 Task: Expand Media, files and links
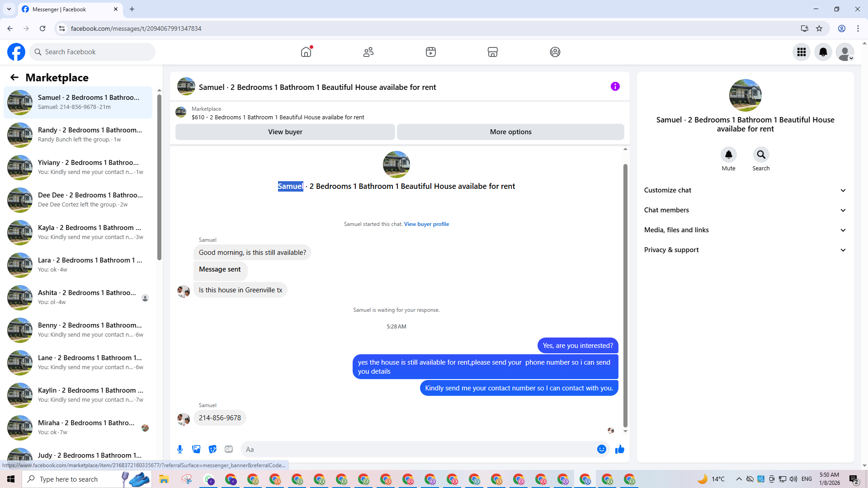[745, 230]
